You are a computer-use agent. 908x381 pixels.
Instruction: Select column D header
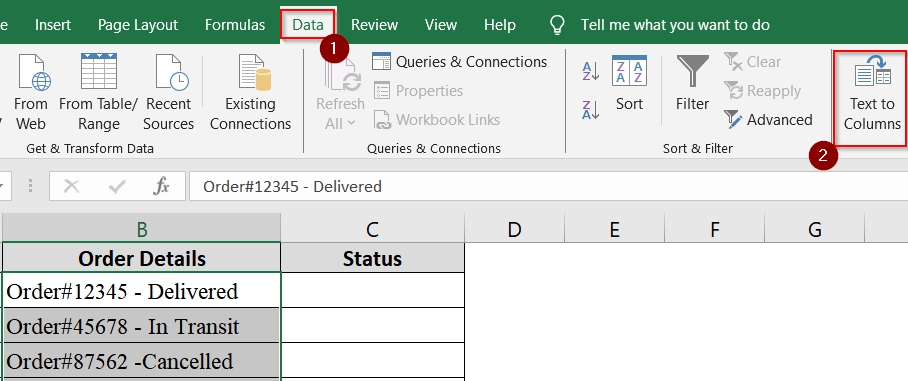click(514, 229)
